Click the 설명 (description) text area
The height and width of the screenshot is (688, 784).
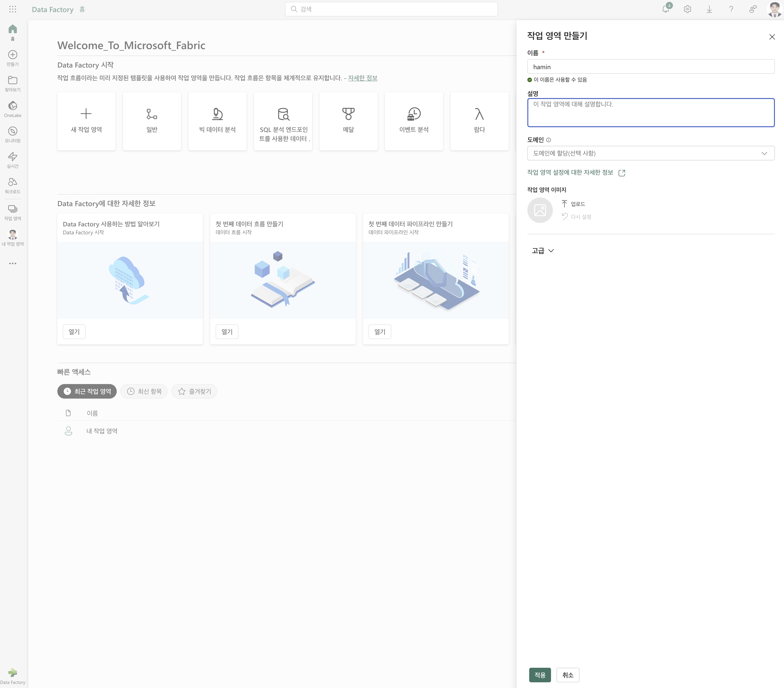click(x=651, y=112)
